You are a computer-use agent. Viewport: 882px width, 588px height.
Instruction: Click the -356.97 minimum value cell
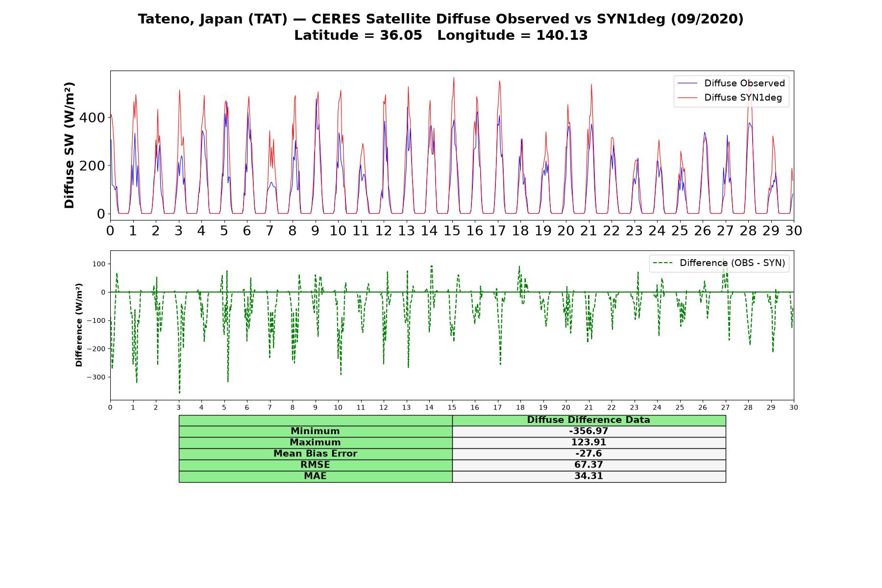(x=588, y=431)
